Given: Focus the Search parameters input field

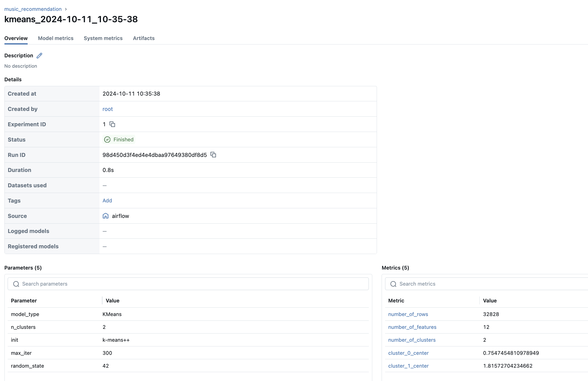Looking at the screenshot, I should (x=193, y=284).
